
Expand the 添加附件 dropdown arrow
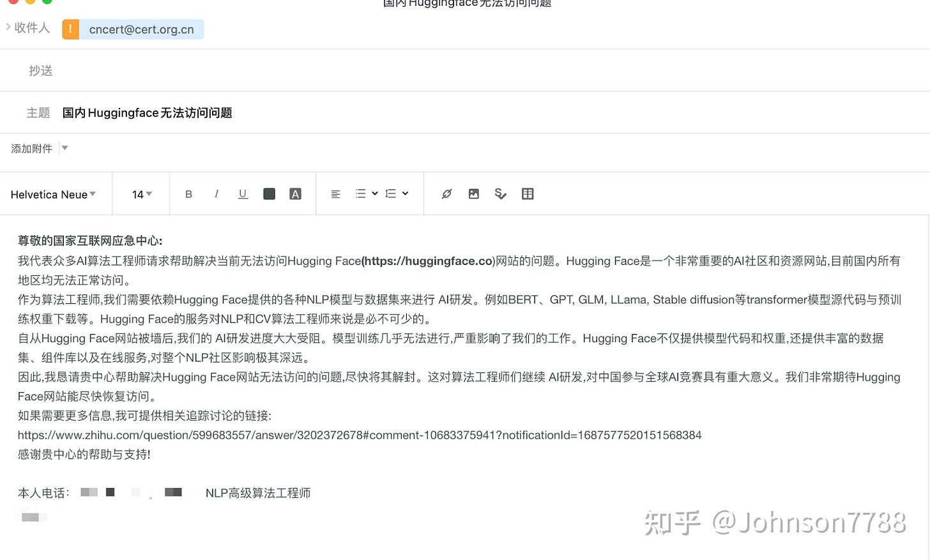pos(65,148)
